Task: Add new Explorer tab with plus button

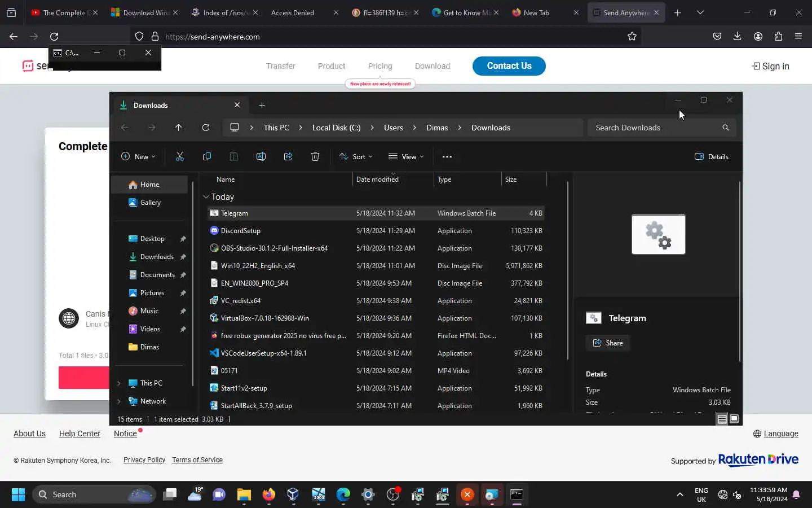Action: click(x=262, y=105)
